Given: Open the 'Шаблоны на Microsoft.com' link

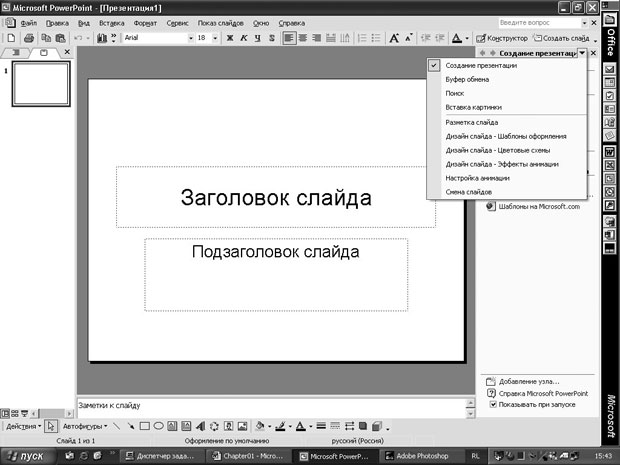Looking at the screenshot, I should click(540, 206).
